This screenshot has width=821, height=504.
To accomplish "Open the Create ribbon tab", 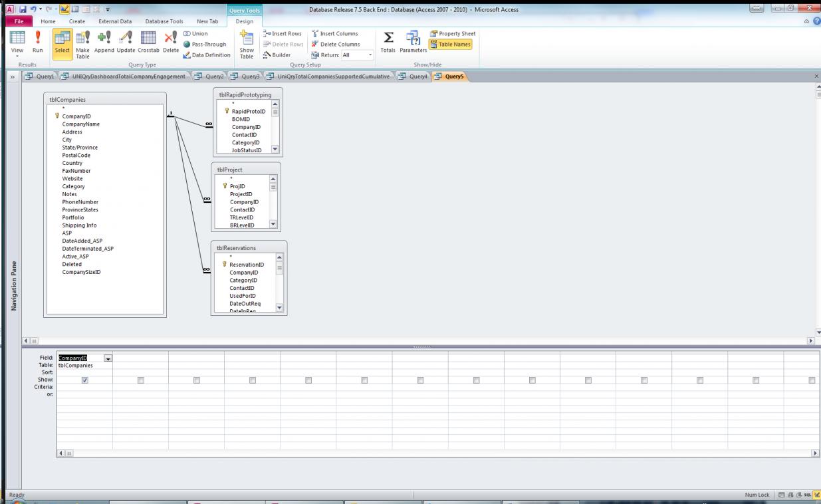I will coord(77,21).
